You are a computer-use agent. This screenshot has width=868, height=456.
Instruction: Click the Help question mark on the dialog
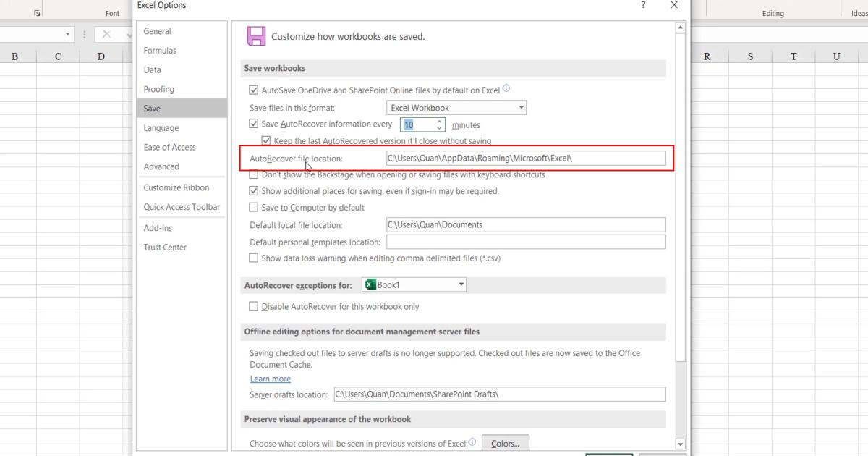(x=642, y=5)
